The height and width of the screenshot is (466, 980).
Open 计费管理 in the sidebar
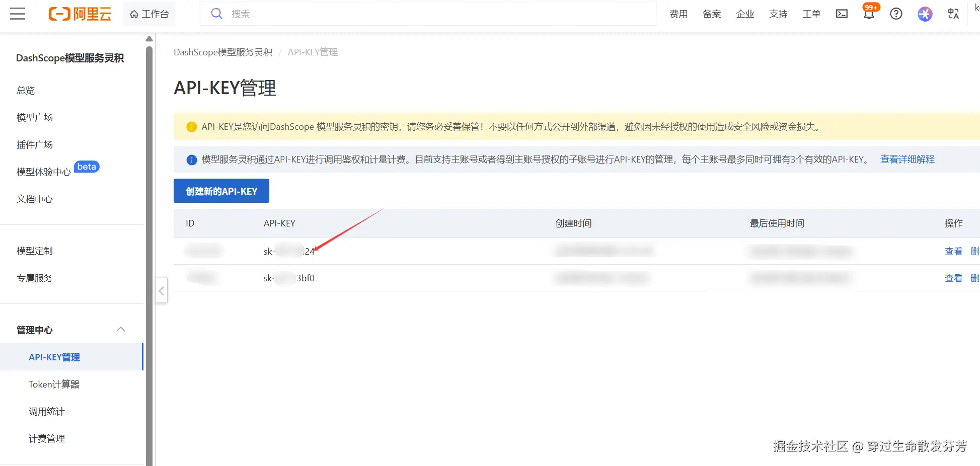point(47,439)
